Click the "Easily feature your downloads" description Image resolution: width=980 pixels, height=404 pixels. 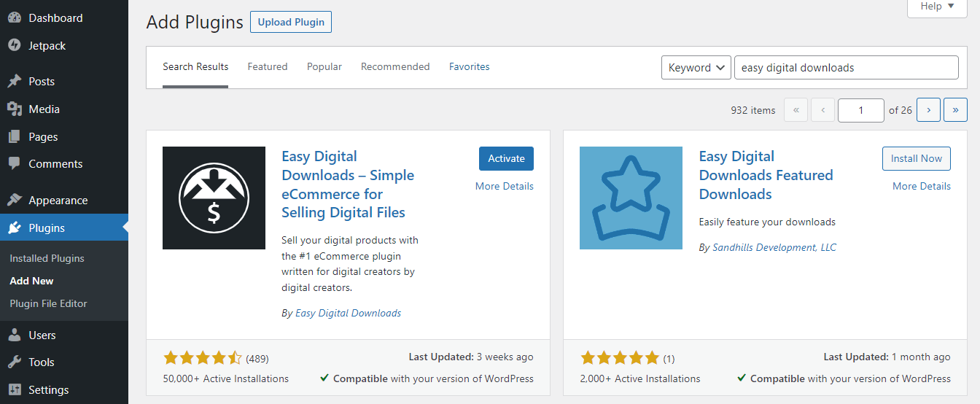click(767, 222)
